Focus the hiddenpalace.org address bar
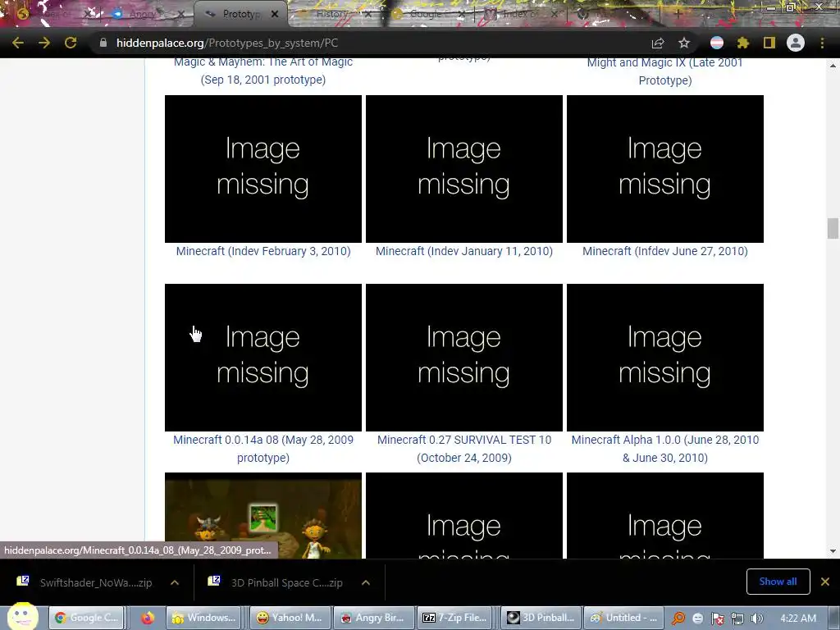 [375, 43]
